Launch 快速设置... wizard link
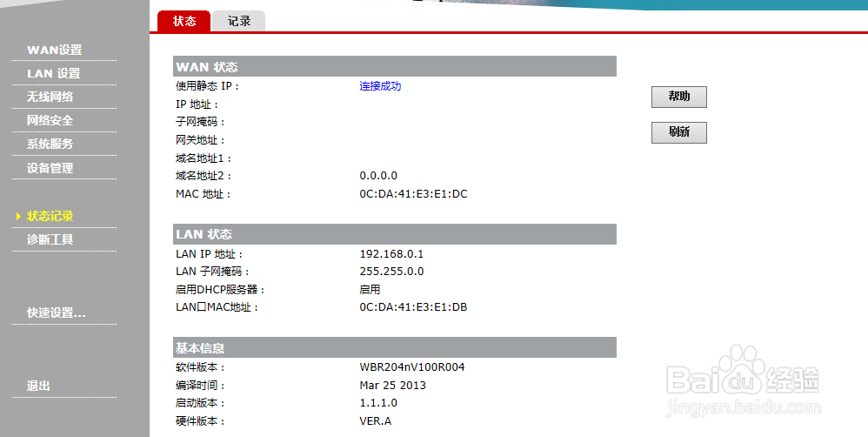Viewport: 868px width, 437px height. (x=56, y=313)
